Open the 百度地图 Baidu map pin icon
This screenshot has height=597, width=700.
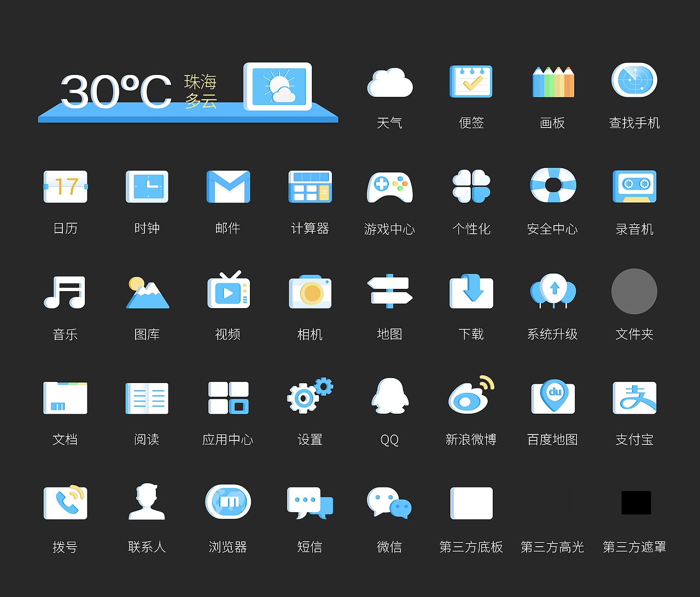coord(553,397)
